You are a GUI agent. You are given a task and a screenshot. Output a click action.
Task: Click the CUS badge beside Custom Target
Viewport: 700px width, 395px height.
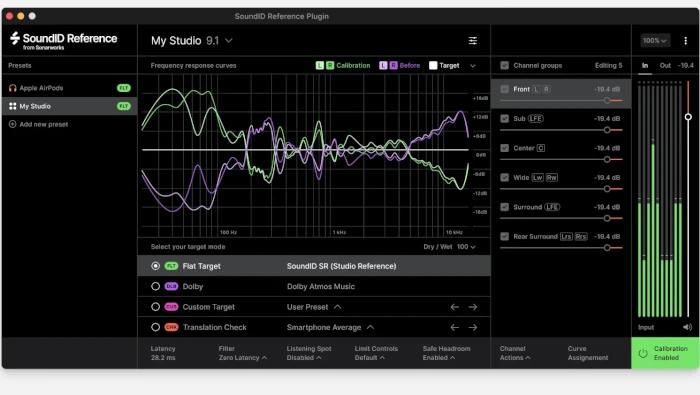click(x=171, y=307)
